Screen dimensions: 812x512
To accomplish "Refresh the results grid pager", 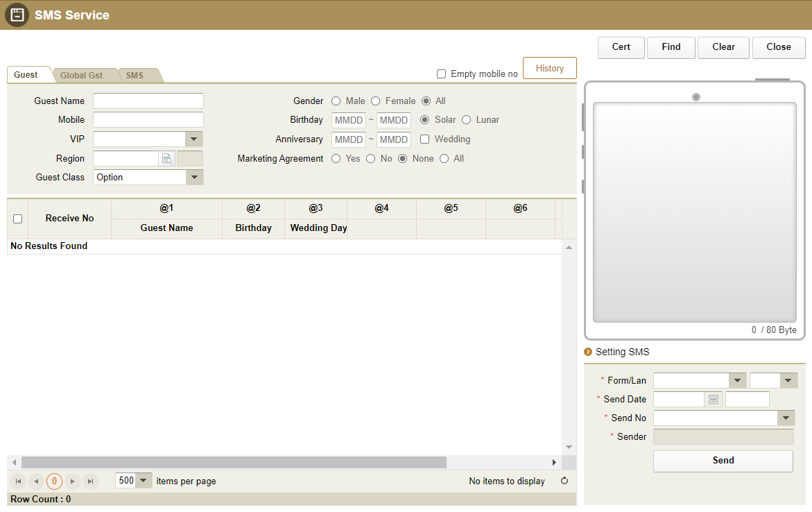I will (x=564, y=481).
